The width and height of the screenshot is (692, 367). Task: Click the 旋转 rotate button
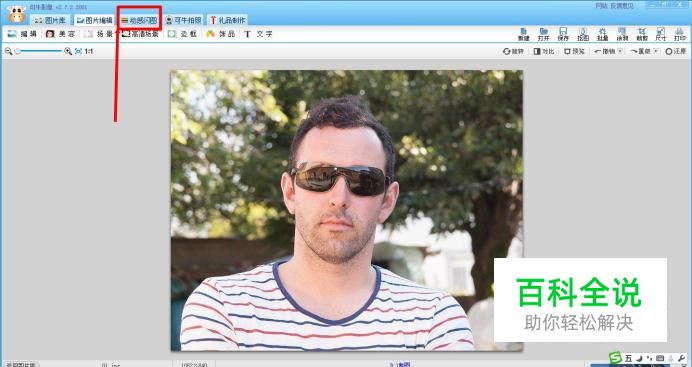click(x=513, y=51)
